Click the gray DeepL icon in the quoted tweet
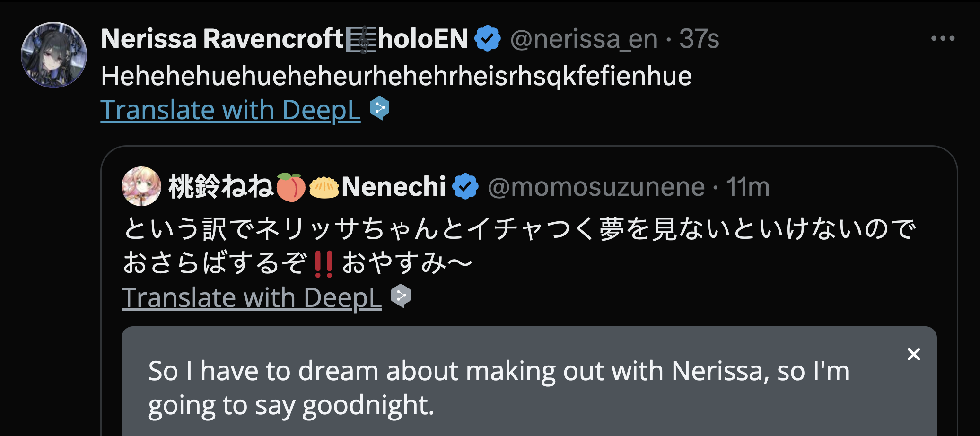Image resolution: width=980 pixels, height=436 pixels. click(x=401, y=296)
